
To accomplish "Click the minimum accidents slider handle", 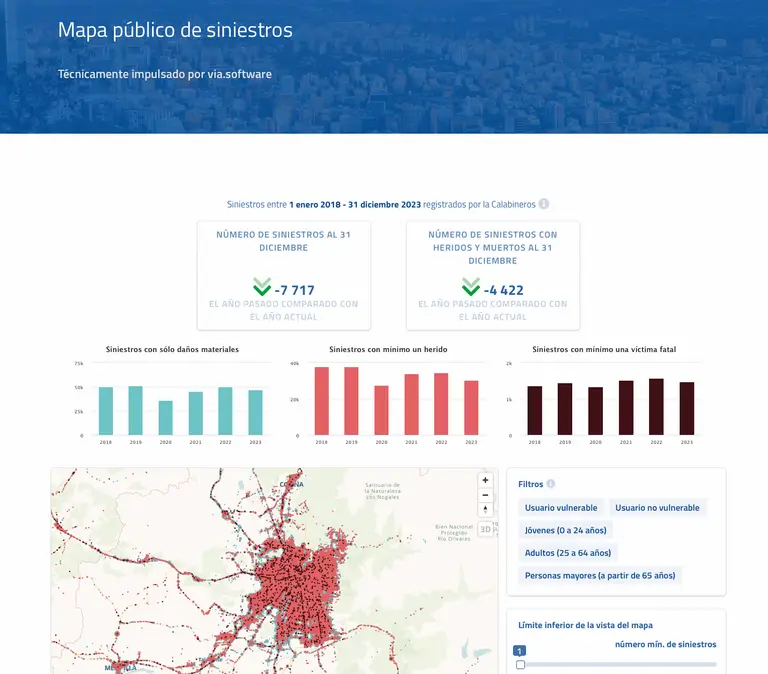I will click(520, 665).
